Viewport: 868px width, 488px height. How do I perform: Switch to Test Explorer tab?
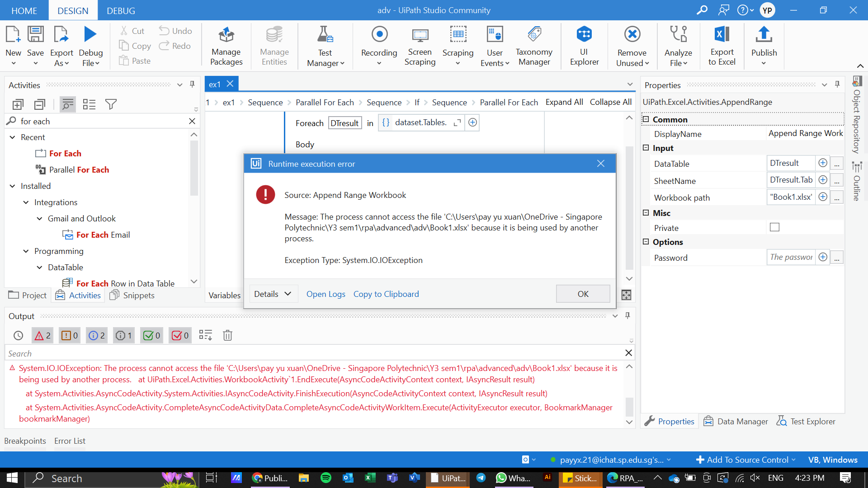(806, 421)
